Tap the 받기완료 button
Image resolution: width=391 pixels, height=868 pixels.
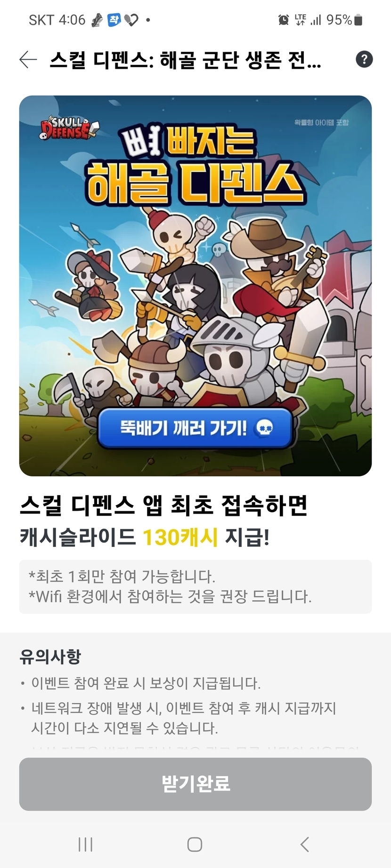click(x=195, y=784)
